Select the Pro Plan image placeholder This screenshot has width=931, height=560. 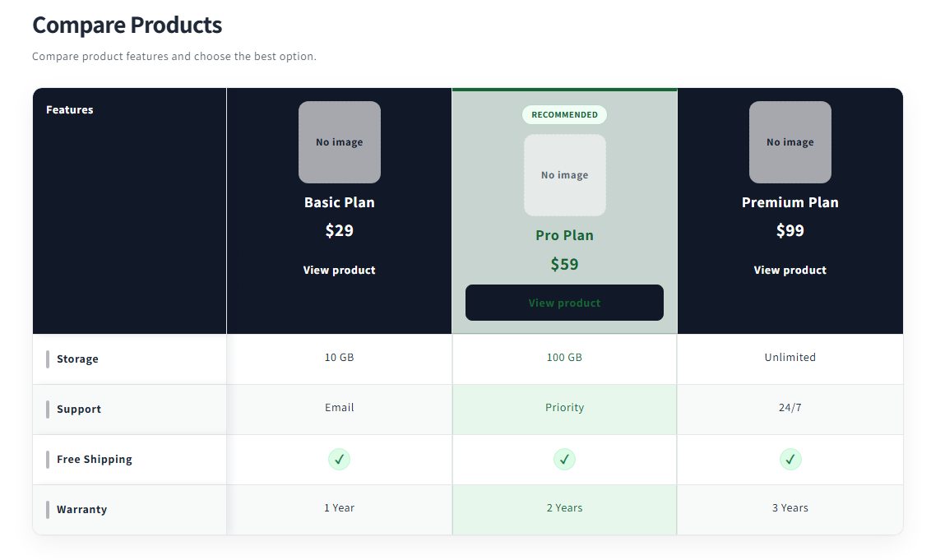tap(565, 175)
